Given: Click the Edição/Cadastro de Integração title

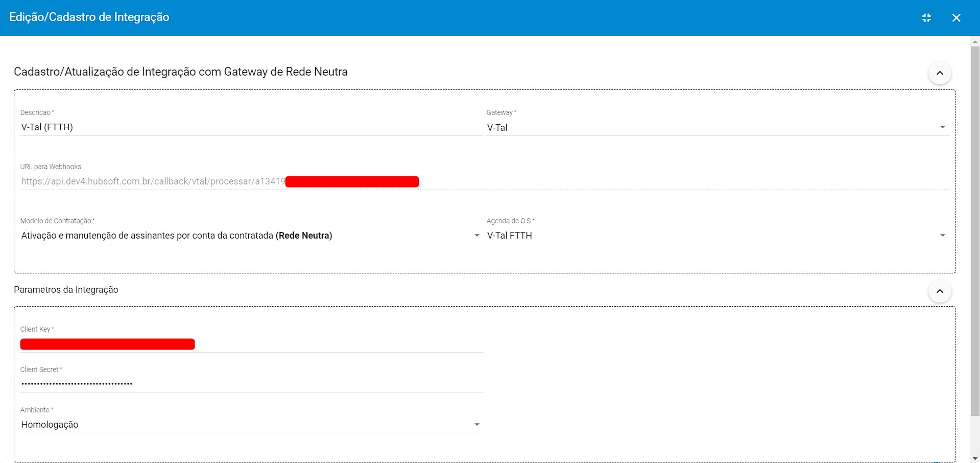Looking at the screenshot, I should pyautogui.click(x=89, y=17).
